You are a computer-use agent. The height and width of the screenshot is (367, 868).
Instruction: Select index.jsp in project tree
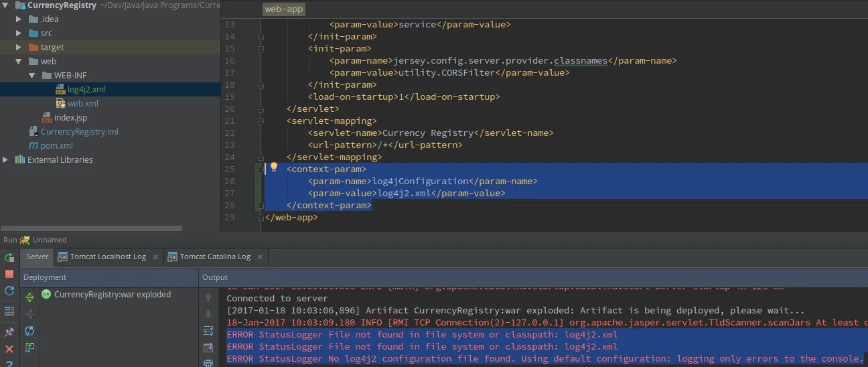coord(70,117)
